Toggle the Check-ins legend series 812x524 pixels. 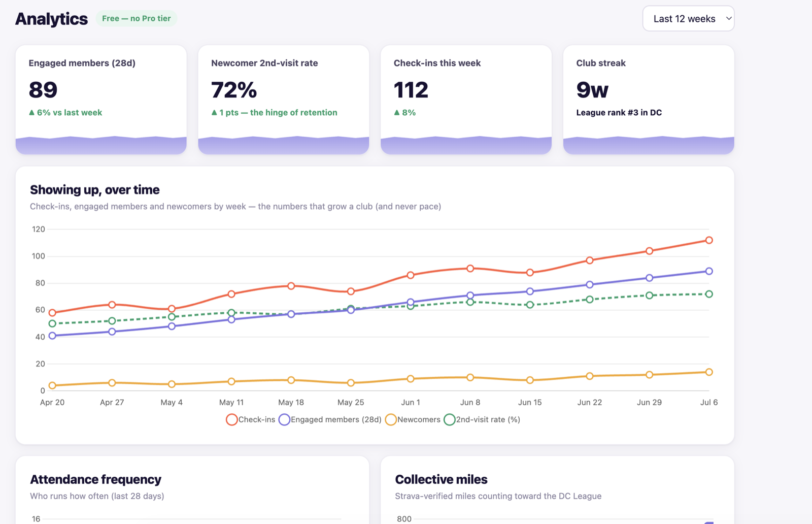pos(251,419)
